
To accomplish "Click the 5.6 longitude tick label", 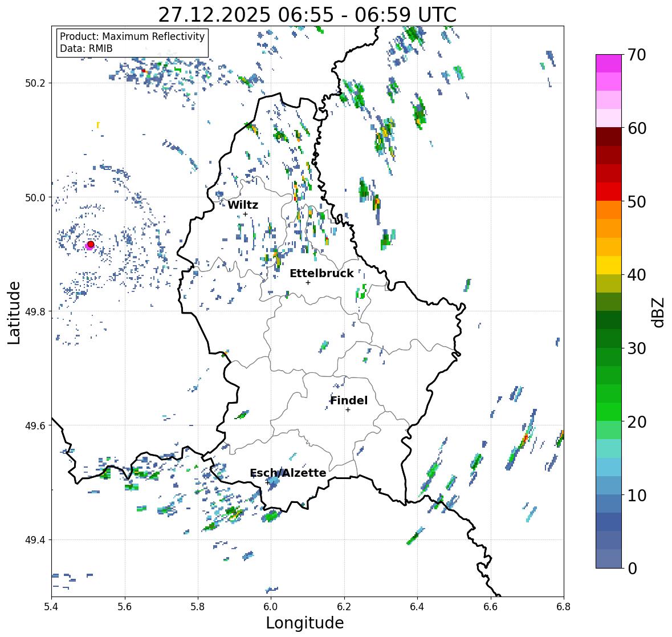I will tap(125, 607).
